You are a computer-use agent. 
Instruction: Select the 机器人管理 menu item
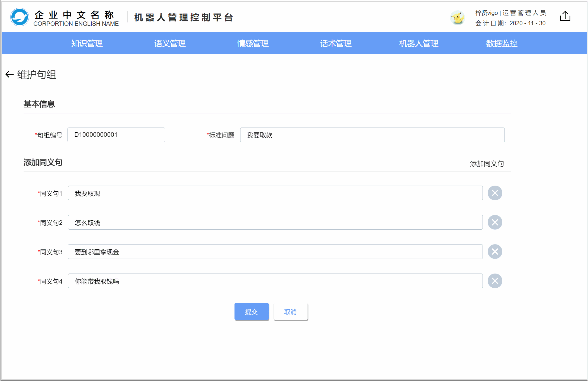tap(419, 43)
